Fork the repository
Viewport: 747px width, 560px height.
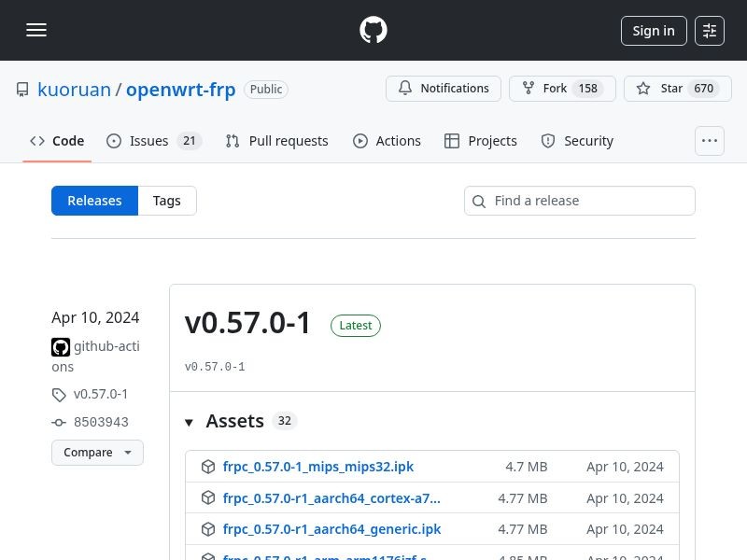coord(562,89)
